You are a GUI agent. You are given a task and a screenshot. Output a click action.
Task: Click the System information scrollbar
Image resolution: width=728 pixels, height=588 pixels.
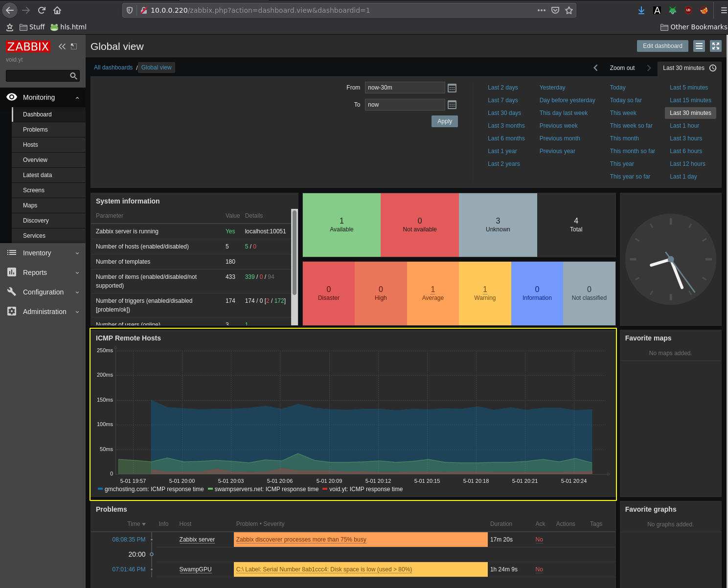tap(295, 252)
